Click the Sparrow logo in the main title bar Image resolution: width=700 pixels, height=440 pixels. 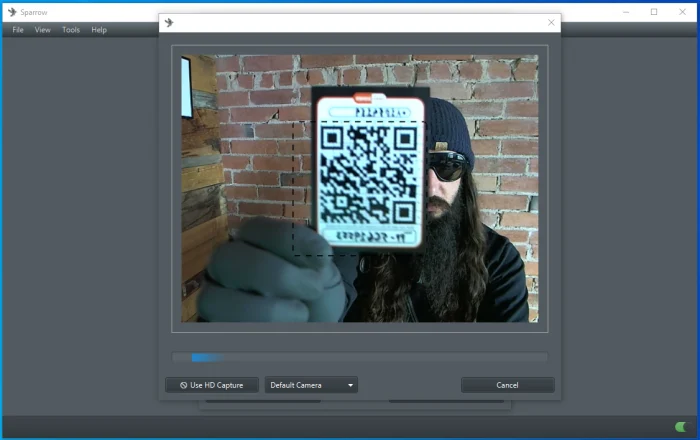point(11,12)
